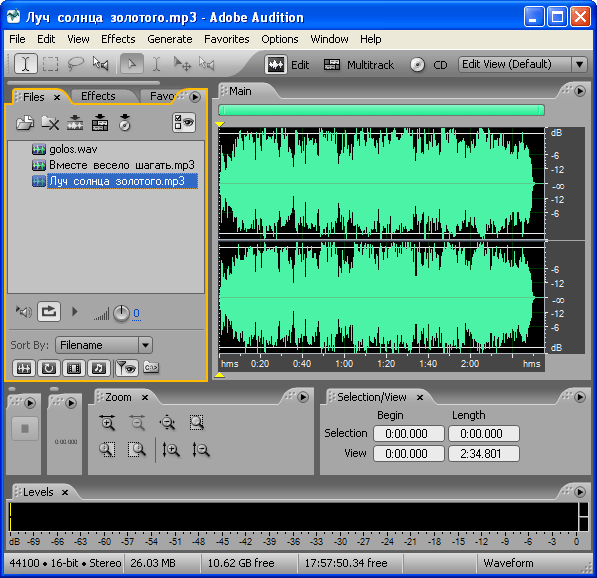Switch to the Effects panel tab
Image resolution: width=597 pixels, height=578 pixels.
coord(98,96)
